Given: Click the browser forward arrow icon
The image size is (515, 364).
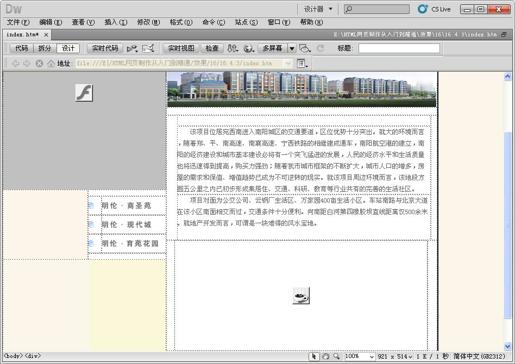Looking at the screenshot, I should click(x=27, y=63).
